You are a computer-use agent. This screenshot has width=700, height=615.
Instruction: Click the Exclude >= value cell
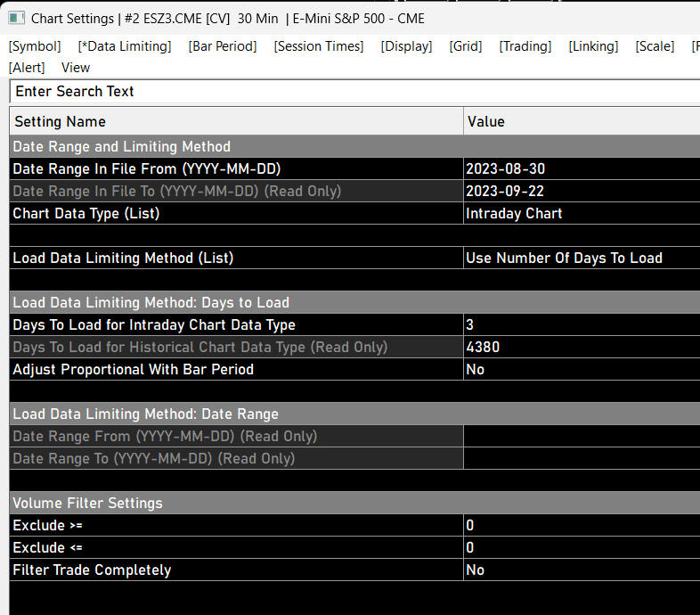pyautogui.click(x=581, y=526)
